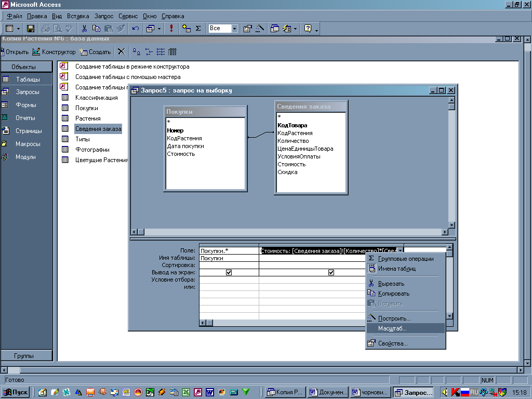Toggle Totals with the sigma toolbar icon

click(x=198, y=29)
